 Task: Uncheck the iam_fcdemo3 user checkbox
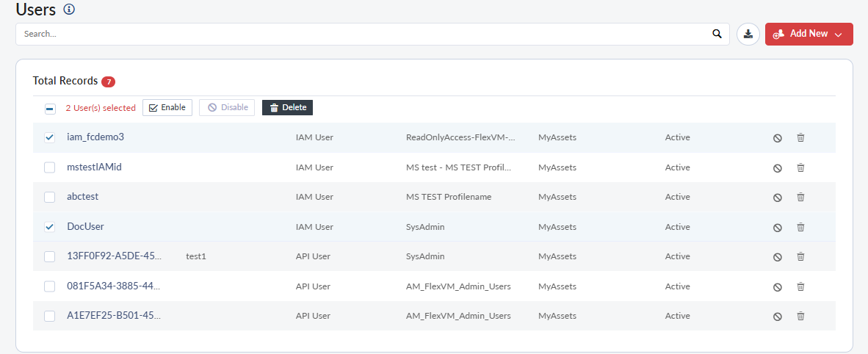50,137
